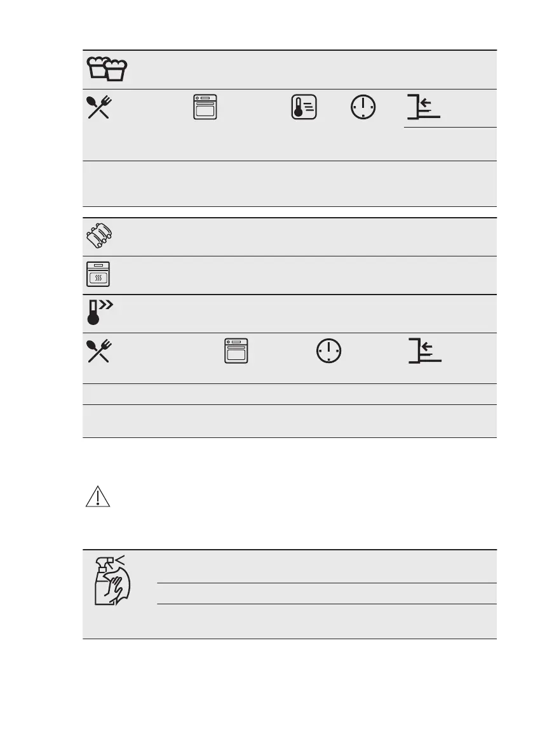
Task: Click the lower shelf position icon
Action: click(x=425, y=350)
